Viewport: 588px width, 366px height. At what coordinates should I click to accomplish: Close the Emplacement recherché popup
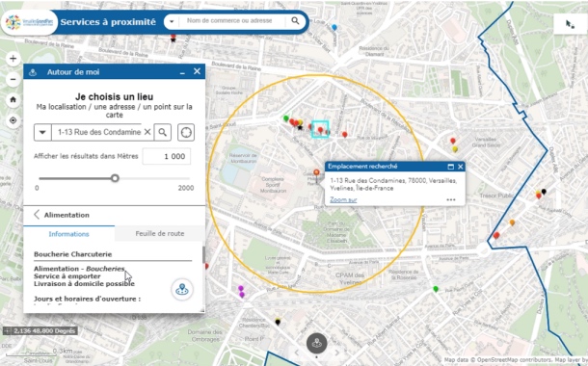460,167
